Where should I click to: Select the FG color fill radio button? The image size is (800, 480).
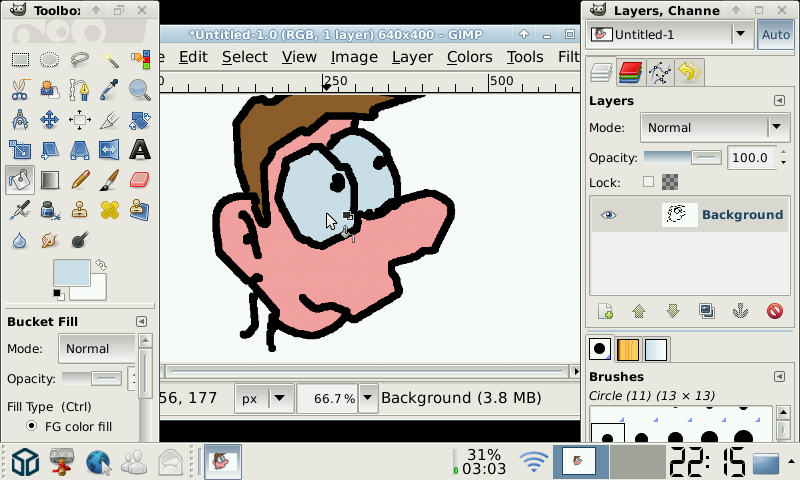tap(32, 425)
